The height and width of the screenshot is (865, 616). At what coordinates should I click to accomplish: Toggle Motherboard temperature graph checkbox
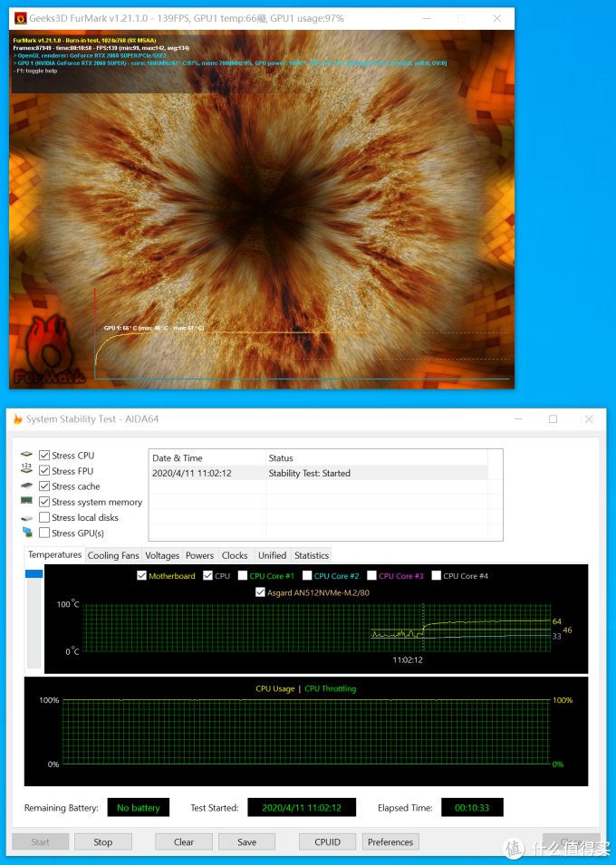(142, 576)
